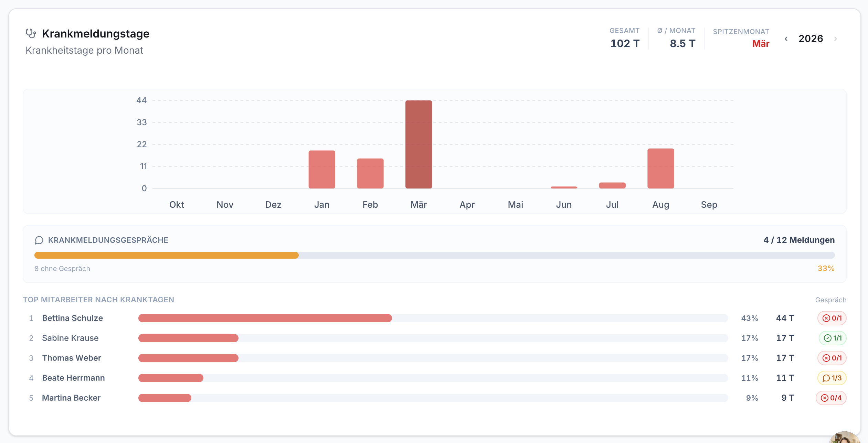This screenshot has width=868, height=443.
Task: Click the 43% value in first row
Action: click(x=750, y=318)
